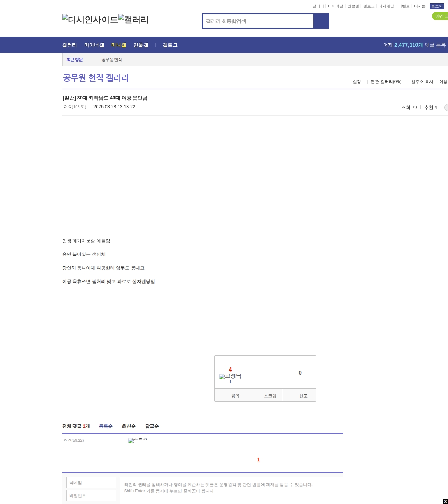Click the 비밀번호 input field
Viewport: 448px width, 504px height.
[91, 496]
